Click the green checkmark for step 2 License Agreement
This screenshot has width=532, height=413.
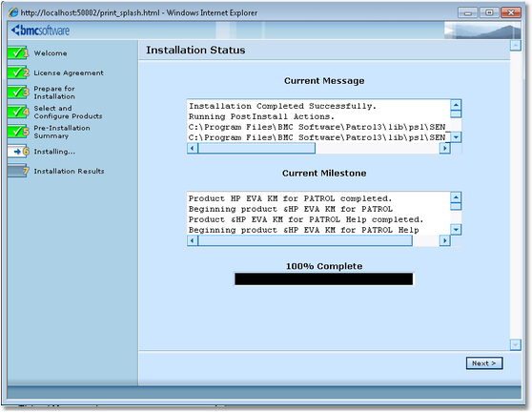tap(18, 72)
